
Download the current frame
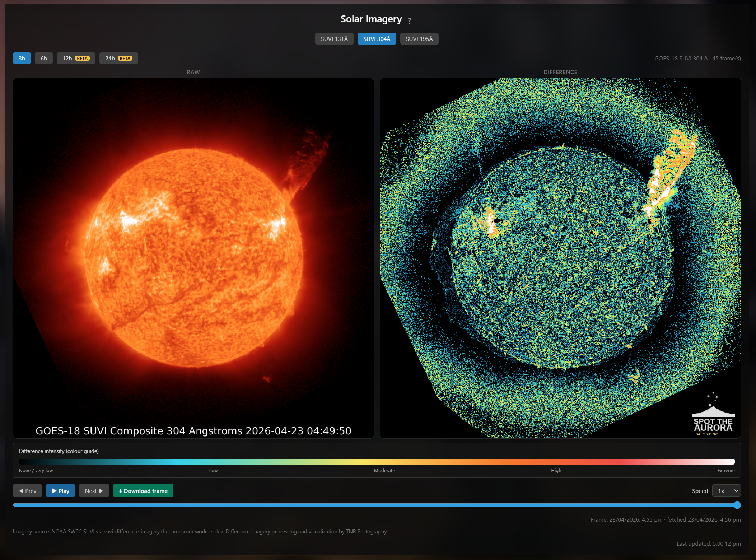tap(143, 491)
